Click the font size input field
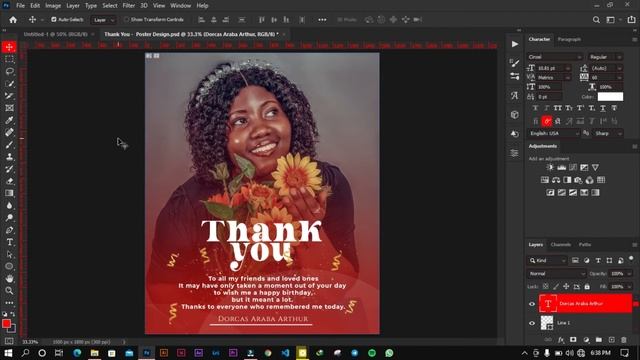Screen dimensions: 640x360 [550, 68]
